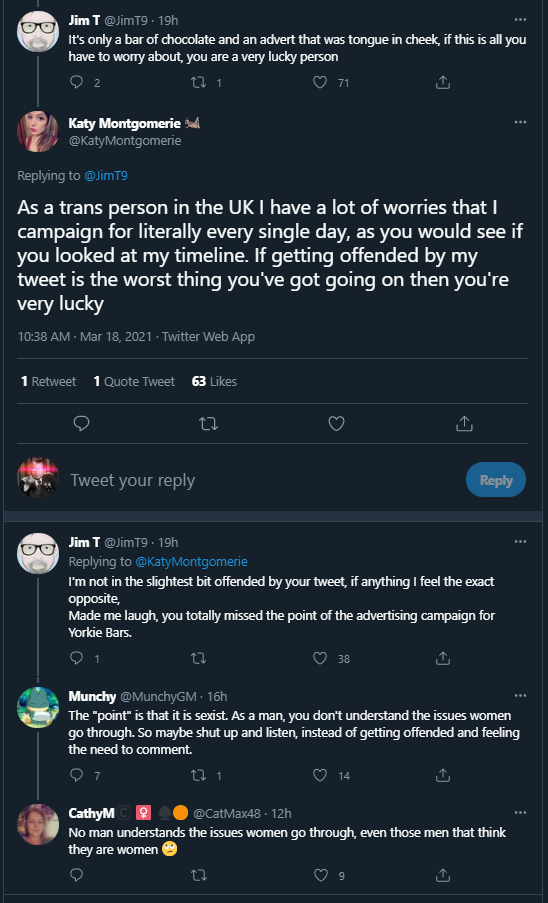
Task: View the 63 Likes list
Action: point(214,381)
